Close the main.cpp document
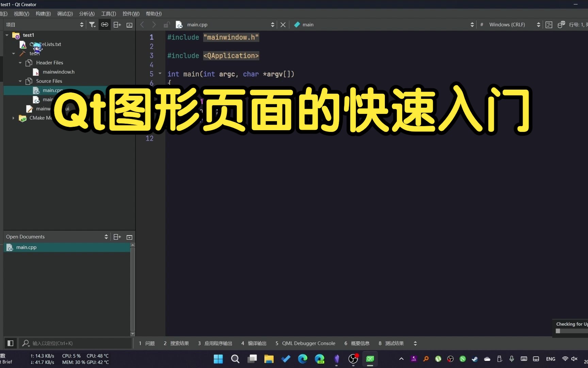The height and width of the screenshot is (368, 588). pyautogui.click(x=283, y=25)
